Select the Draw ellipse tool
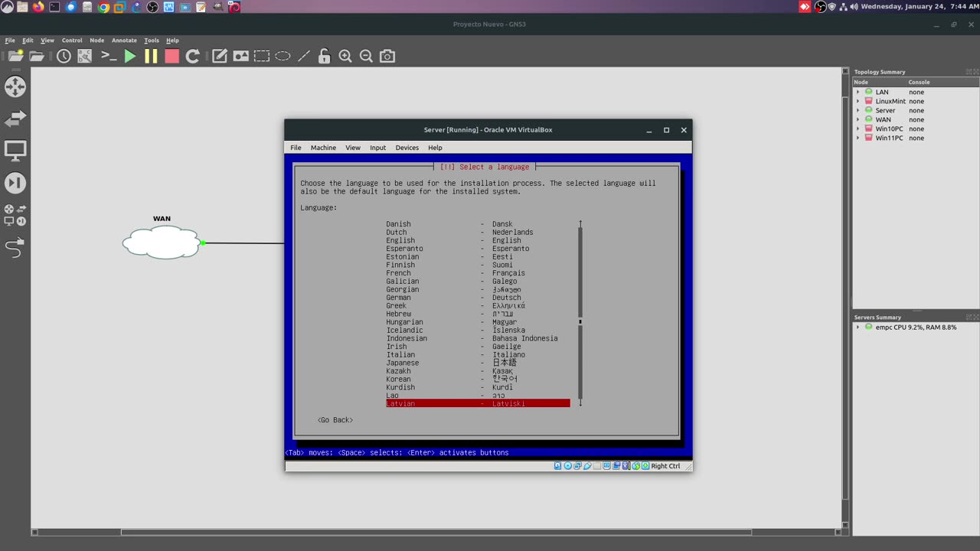The width and height of the screenshot is (980, 551). (x=283, y=56)
